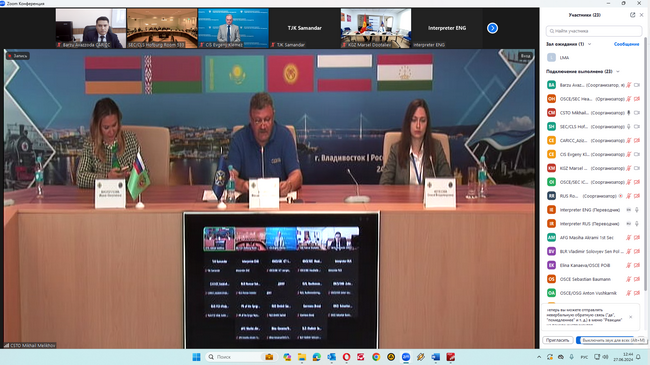Focus the participant search field

click(x=594, y=31)
